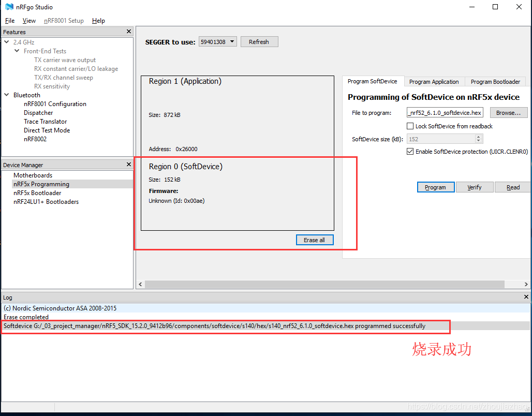Open the SEGGER serial number dropdown

click(217, 42)
